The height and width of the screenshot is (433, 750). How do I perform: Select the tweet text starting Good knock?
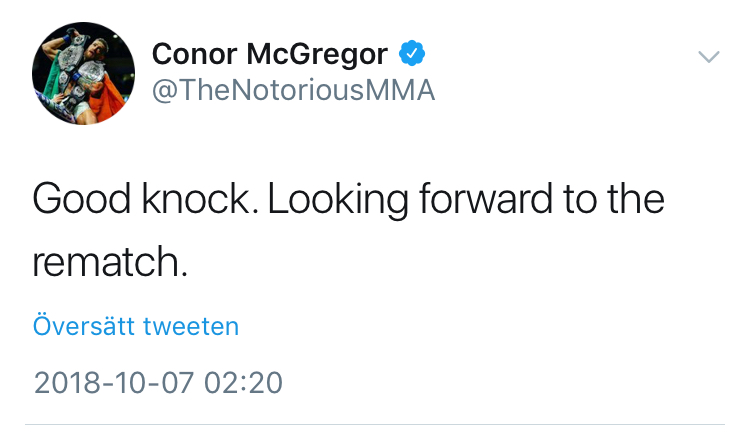tap(348, 230)
